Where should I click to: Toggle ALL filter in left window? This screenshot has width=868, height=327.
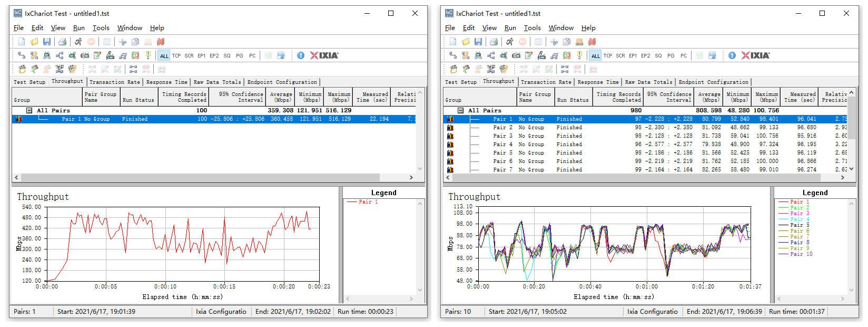pos(164,56)
